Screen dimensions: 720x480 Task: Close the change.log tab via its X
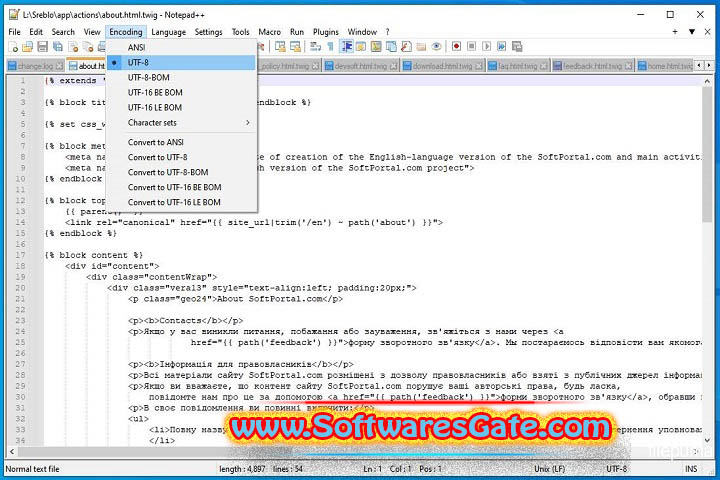(x=59, y=66)
